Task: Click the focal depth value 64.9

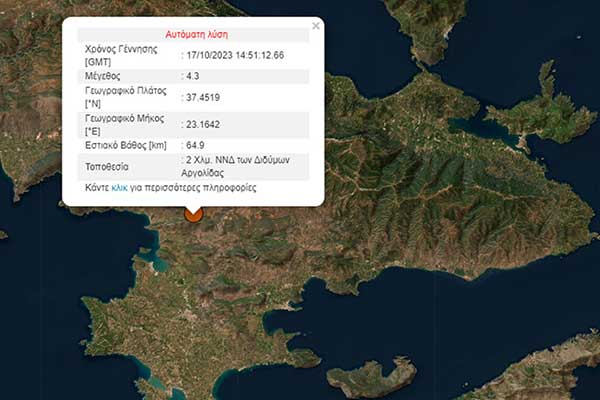Action: 196,147
